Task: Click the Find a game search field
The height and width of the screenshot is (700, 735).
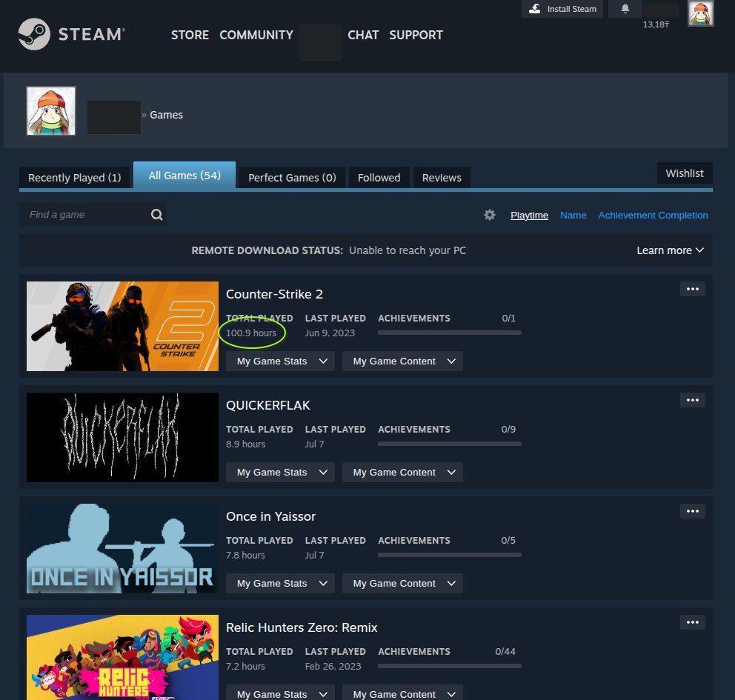Action: (x=85, y=215)
